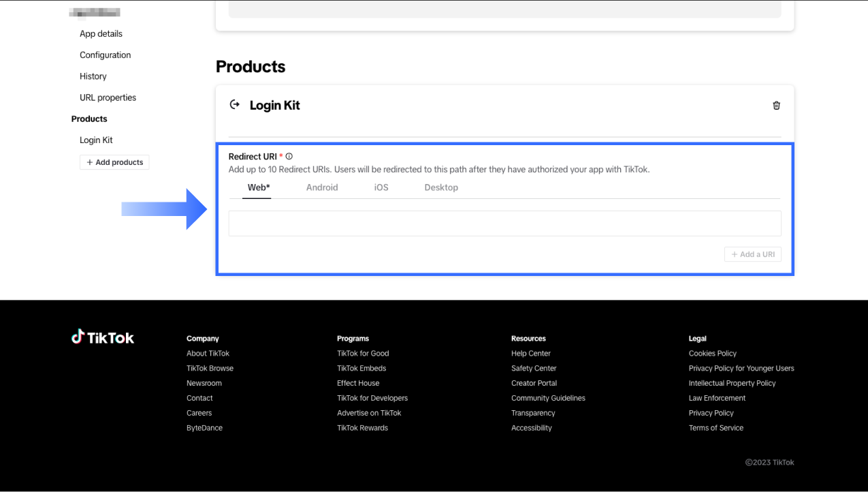Open the info tooltip beside Redirect URI
The height and width of the screenshot is (492, 868).
tap(289, 156)
